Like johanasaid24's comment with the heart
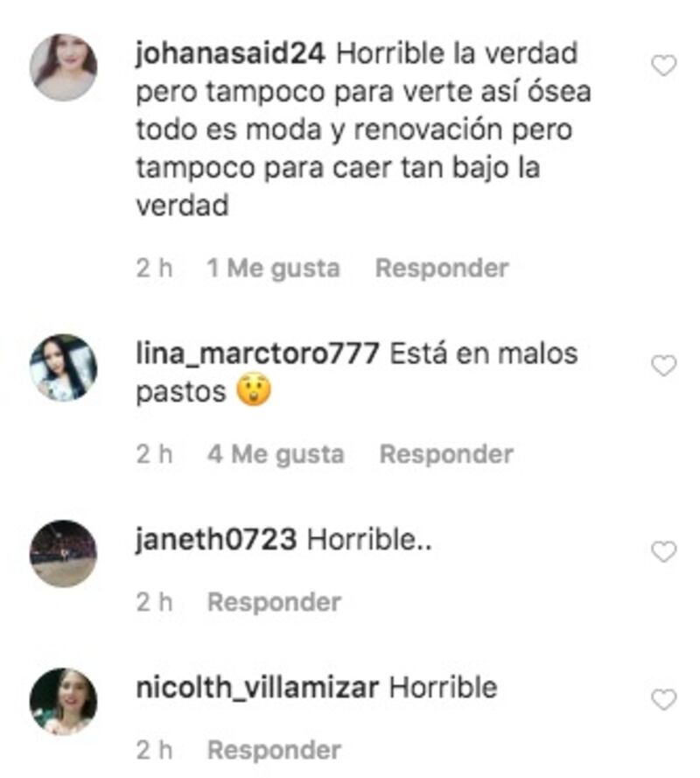The image size is (700, 778). coord(664,66)
